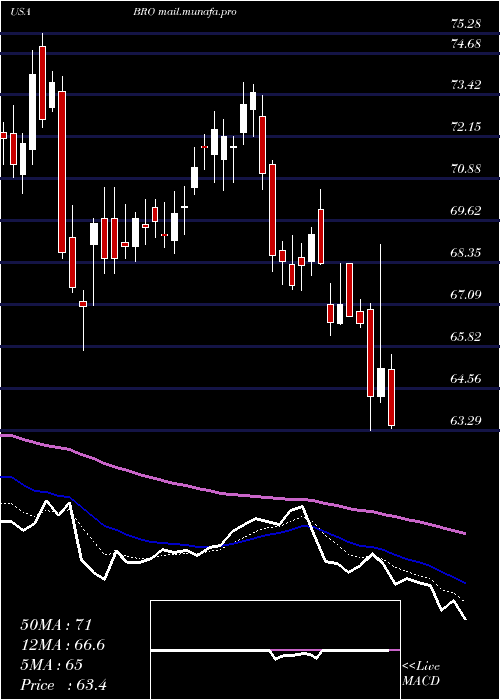500x700 pixels.
Task: Click inside the MACD indicator panel
Action: coord(275,650)
